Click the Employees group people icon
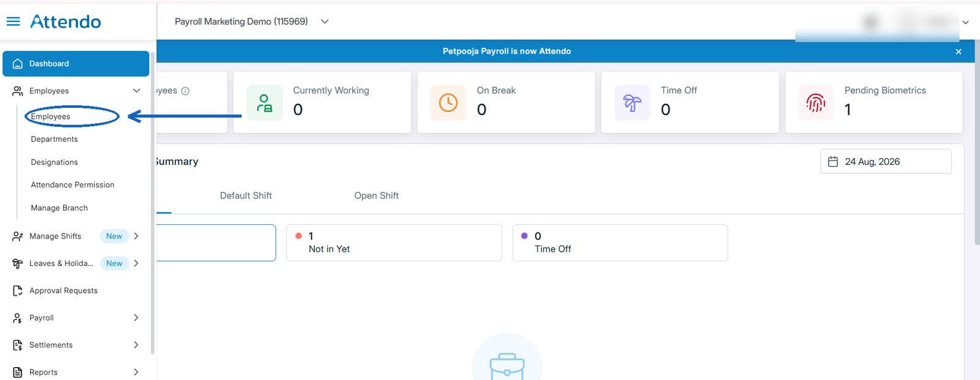 click(x=18, y=91)
